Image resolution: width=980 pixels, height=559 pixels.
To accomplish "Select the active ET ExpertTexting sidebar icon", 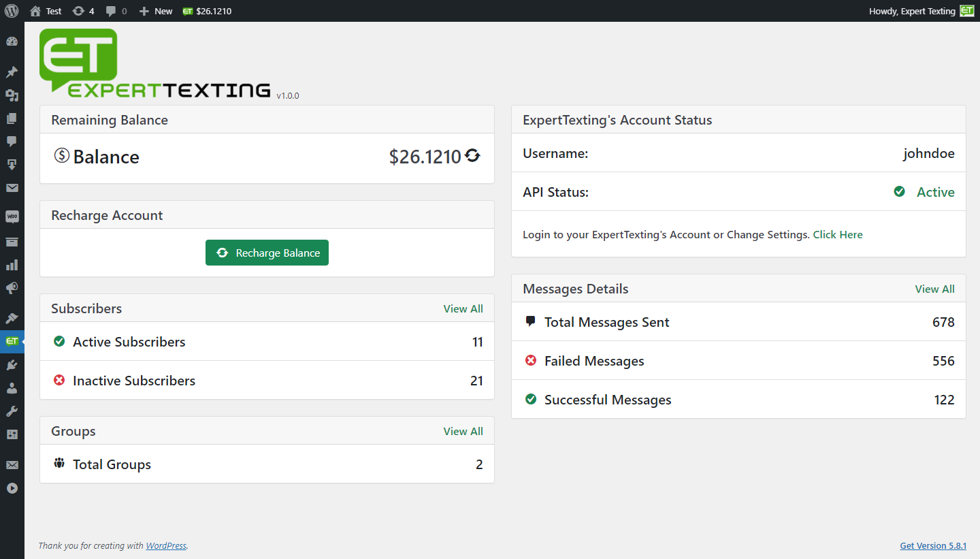I will coord(12,341).
